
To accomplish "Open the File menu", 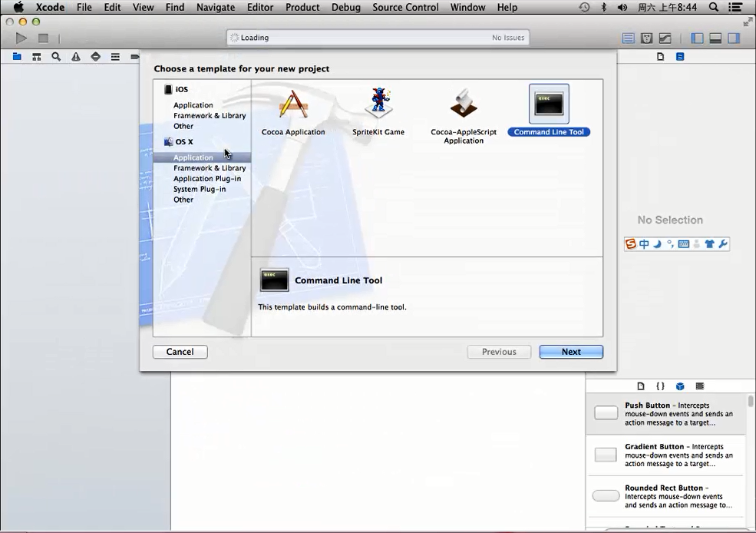I will (84, 7).
